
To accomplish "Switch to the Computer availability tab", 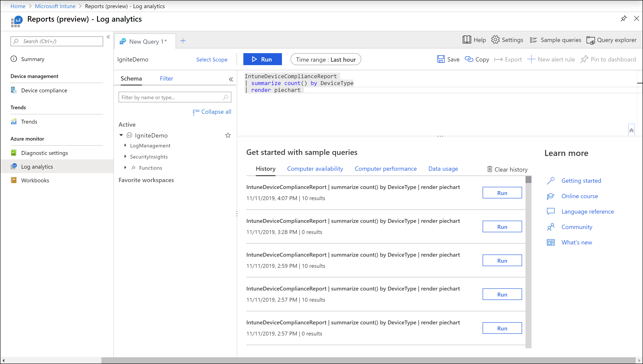I will pos(315,169).
